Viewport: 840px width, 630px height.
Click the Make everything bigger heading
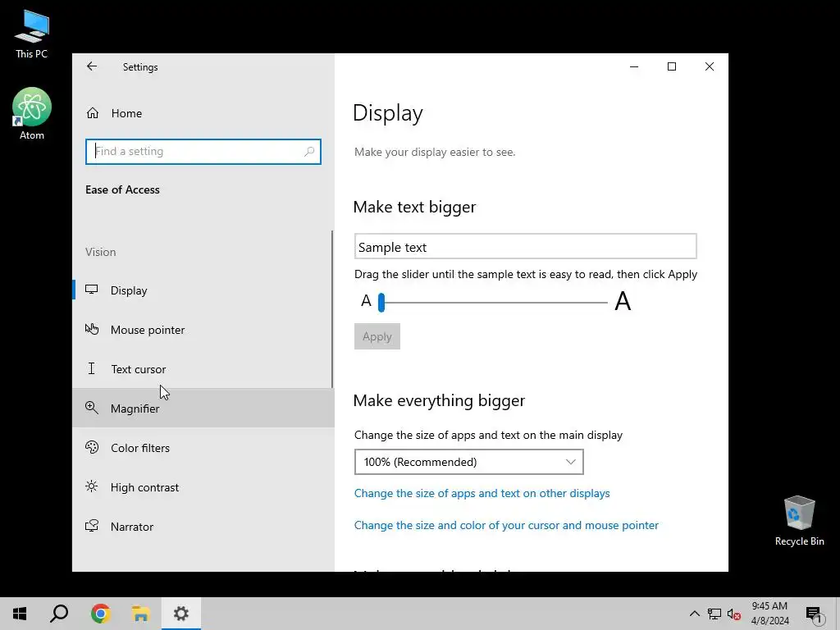439,400
